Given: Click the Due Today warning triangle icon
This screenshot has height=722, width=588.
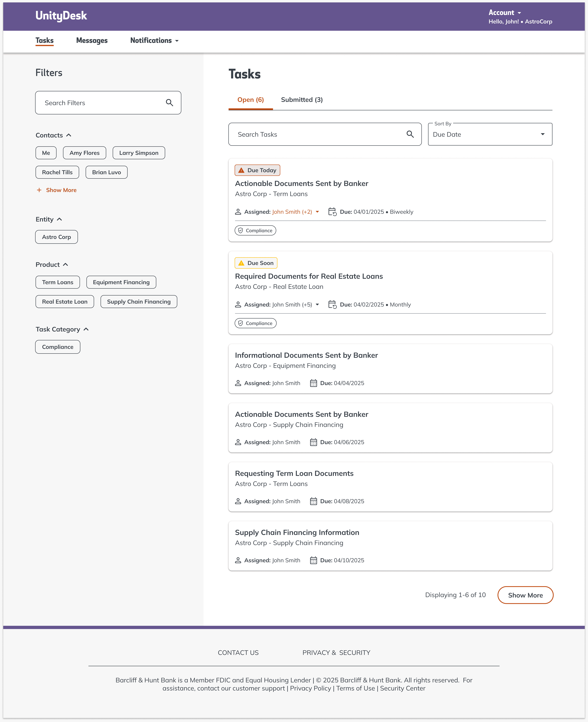Looking at the screenshot, I should [241, 170].
